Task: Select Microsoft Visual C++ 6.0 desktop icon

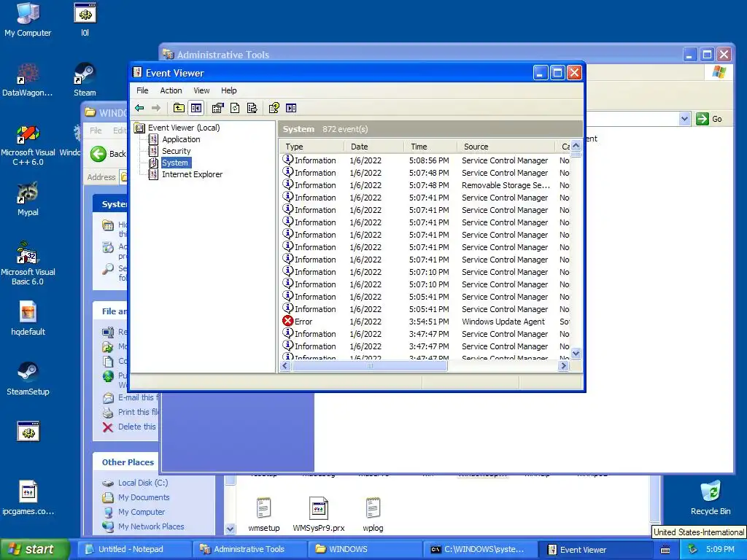Action: tap(28, 145)
